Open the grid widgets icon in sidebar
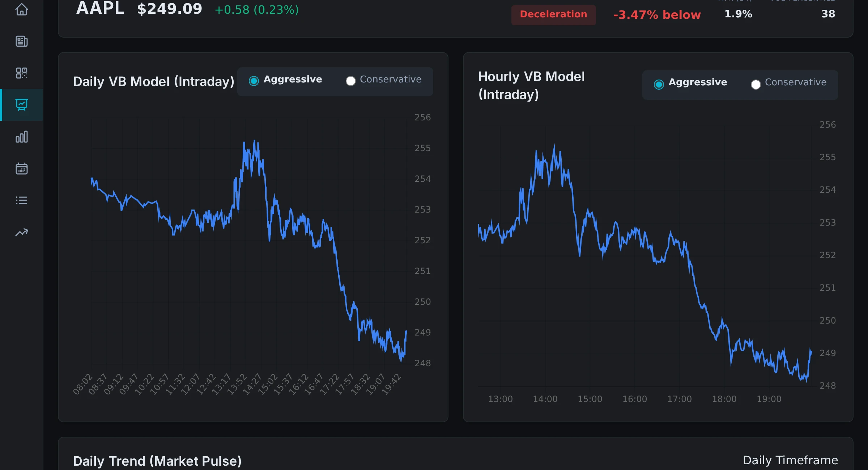 coord(22,73)
